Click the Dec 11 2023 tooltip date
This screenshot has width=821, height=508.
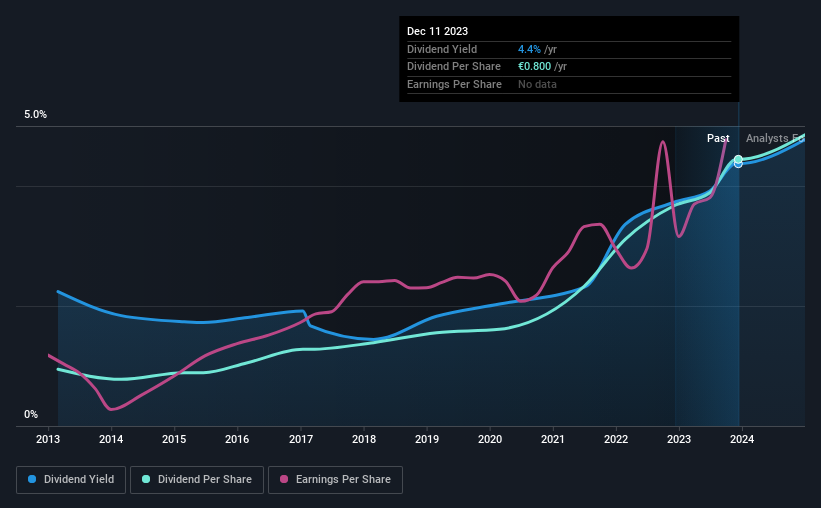437,31
